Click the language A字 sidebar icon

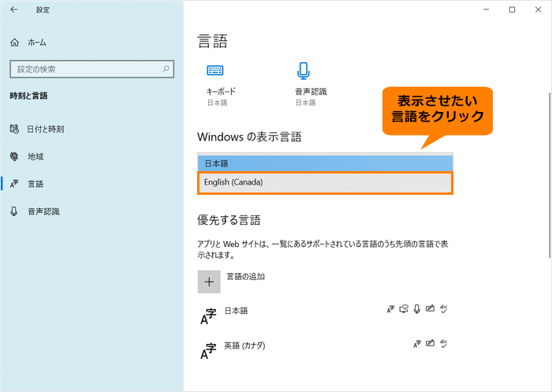click(x=14, y=184)
